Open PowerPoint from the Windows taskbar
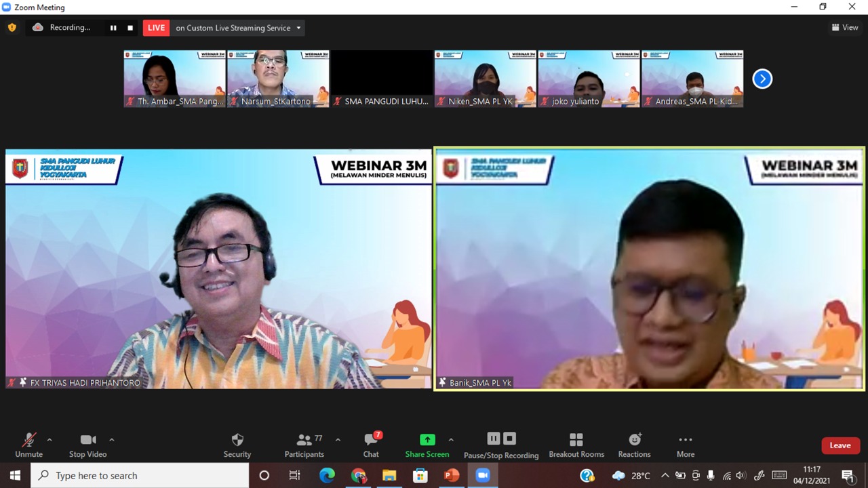The height and width of the screenshot is (488, 868). pyautogui.click(x=451, y=475)
